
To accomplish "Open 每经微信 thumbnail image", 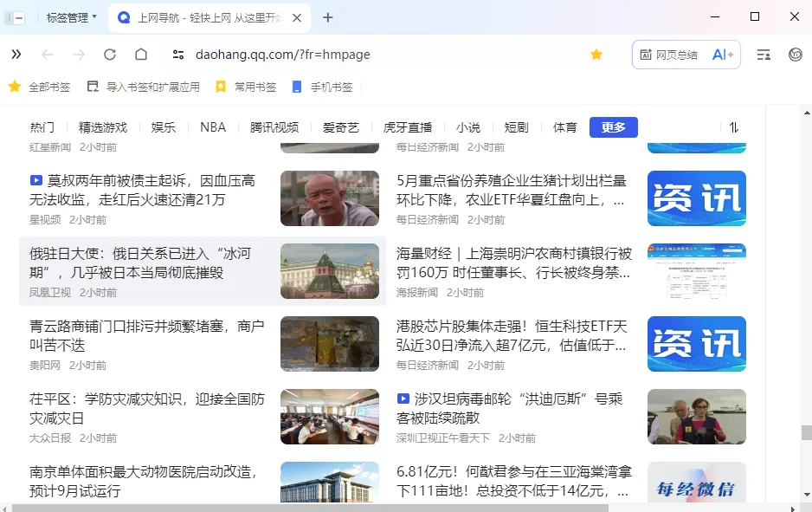I will pos(697,482).
